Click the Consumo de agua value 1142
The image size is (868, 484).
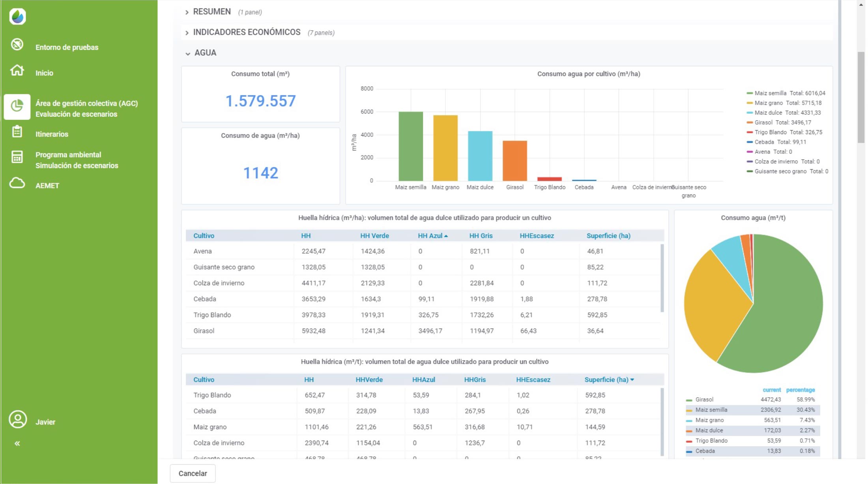pyautogui.click(x=260, y=173)
